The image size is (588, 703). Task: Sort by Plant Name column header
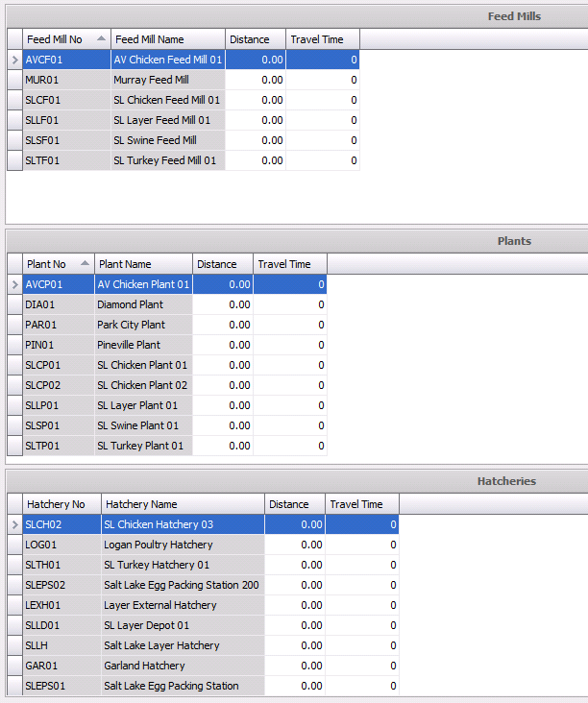143,264
